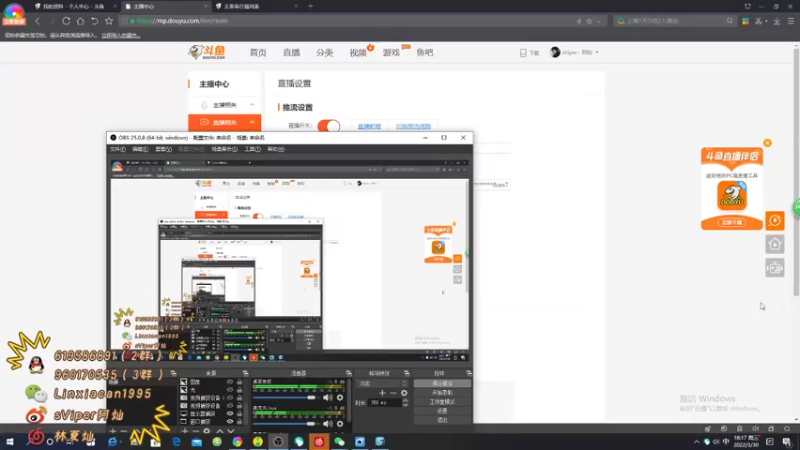Pop out the OBS controls dock
The width and height of the screenshot is (800, 450).
[x=469, y=373]
